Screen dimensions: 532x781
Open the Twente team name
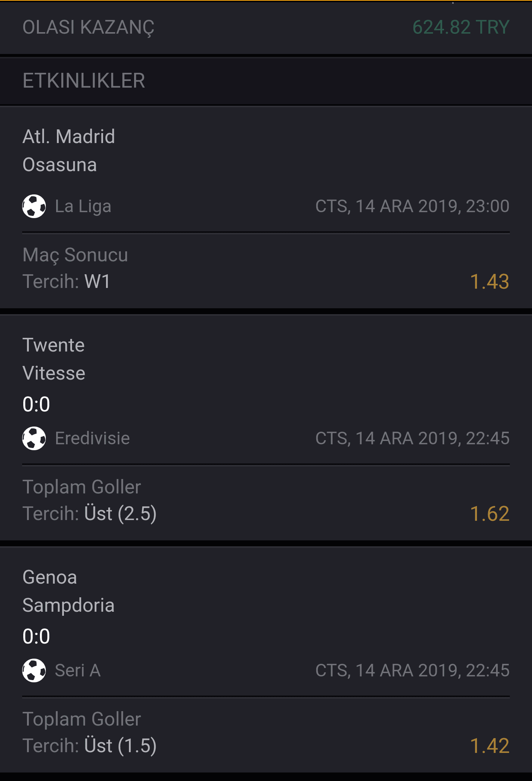click(54, 345)
